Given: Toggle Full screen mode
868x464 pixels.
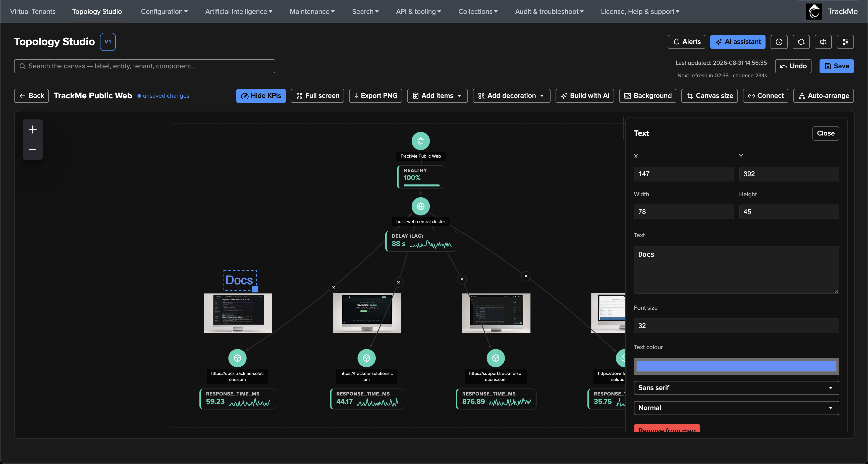Looking at the screenshot, I should pos(317,96).
